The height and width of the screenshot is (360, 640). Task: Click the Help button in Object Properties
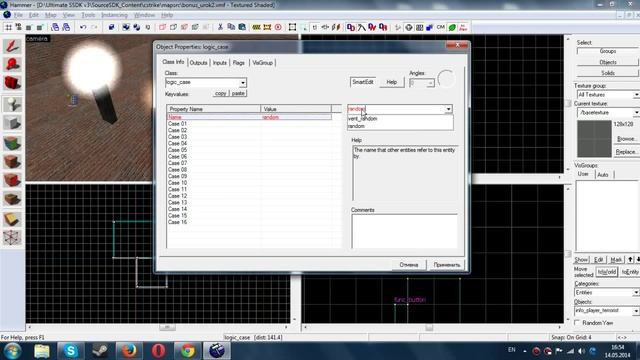[x=391, y=82]
